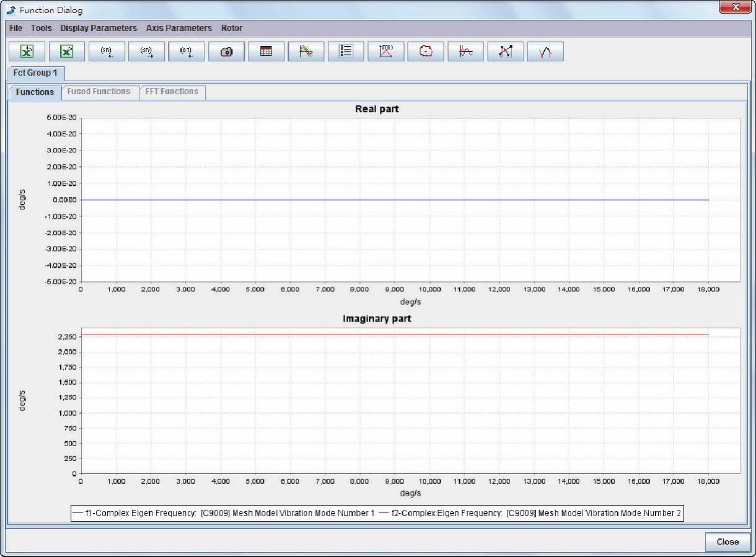Click the camera snapshot icon
Image resolution: width=756 pixels, height=557 pixels.
tap(227, 52)
